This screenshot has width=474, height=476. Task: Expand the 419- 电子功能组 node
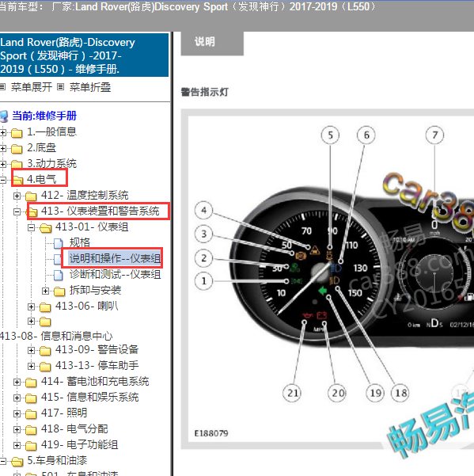coord(17,445)
